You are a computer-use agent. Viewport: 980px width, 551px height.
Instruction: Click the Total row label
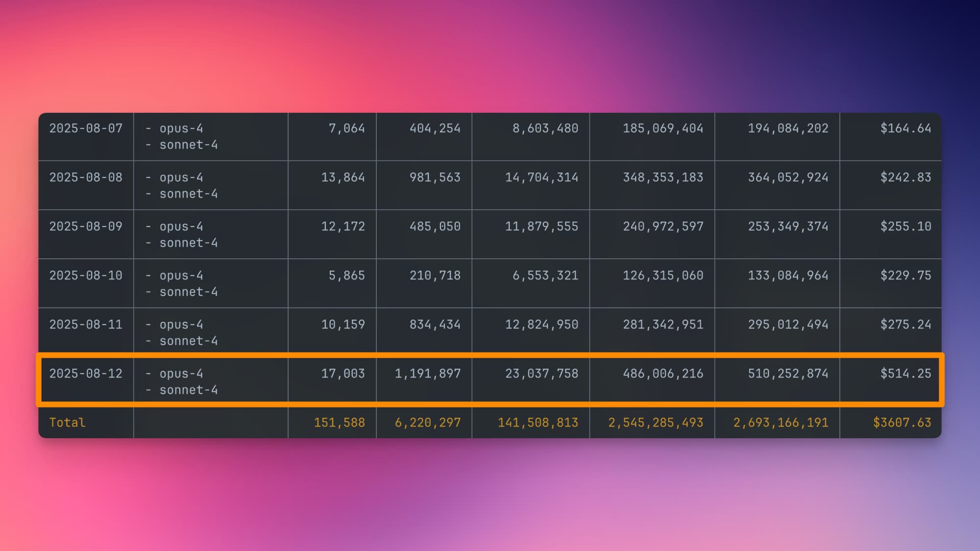67,423
